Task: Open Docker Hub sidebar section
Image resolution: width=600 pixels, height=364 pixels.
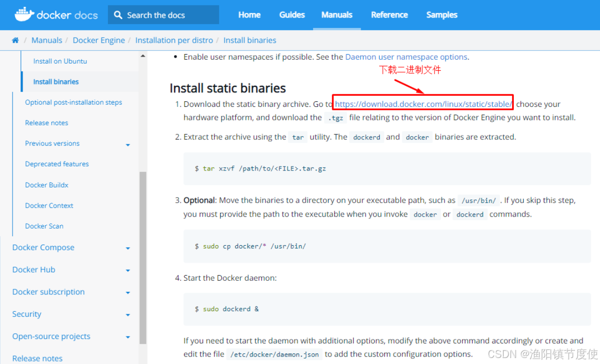Action: click(x=34, y=270)
